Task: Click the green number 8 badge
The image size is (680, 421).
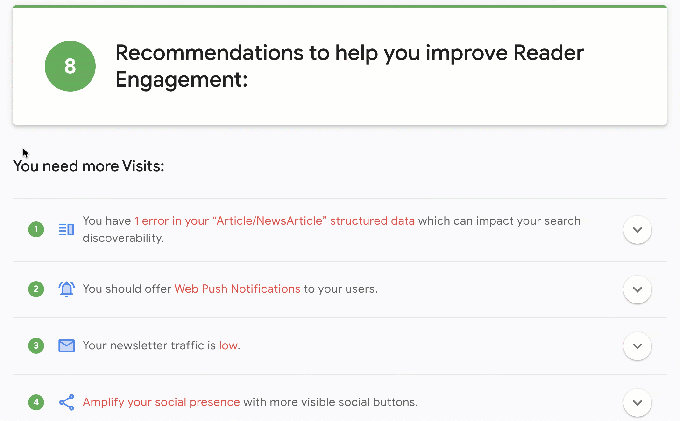Action: (x=69, y=67)
